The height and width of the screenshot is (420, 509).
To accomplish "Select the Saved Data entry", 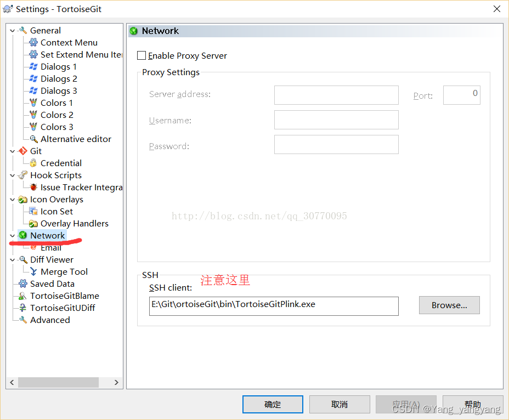I will pyautogui.click(x=52, y=283).
